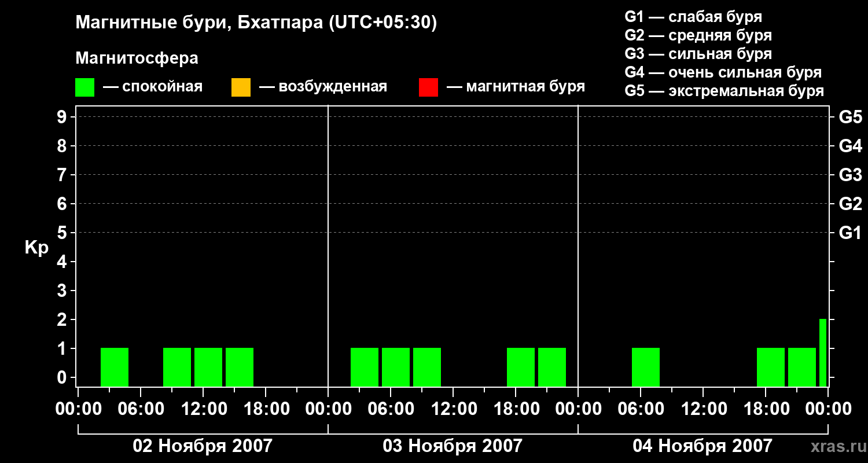This screenshot has height=463, width=868.
Task: Click the 04 Ноября 2007 date label
Action: click(x=703, y=446)
